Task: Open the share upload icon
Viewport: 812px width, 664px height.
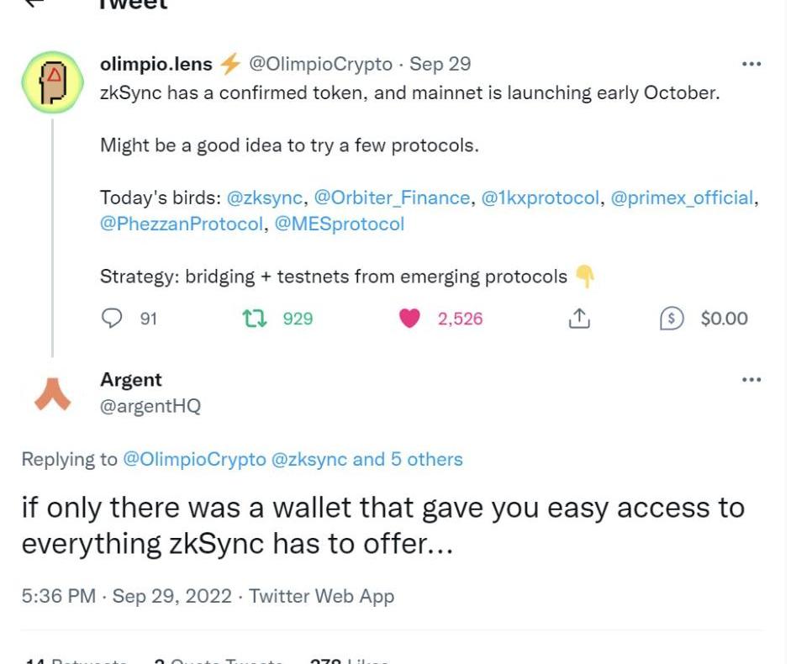Action: (579, 318)
